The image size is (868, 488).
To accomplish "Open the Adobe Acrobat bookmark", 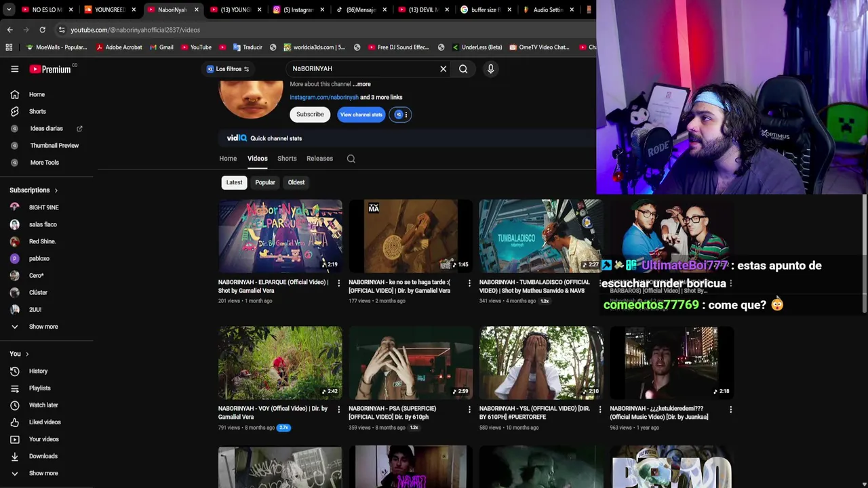I will point(119,47).
